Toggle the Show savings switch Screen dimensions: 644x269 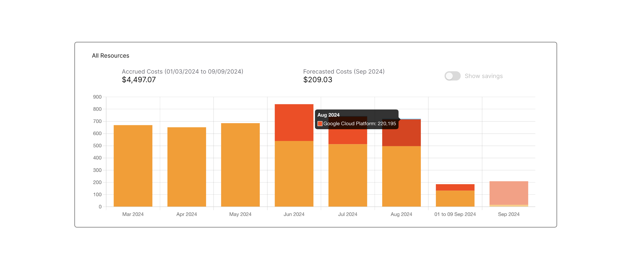pyautogui.click(x=452, y=76)
